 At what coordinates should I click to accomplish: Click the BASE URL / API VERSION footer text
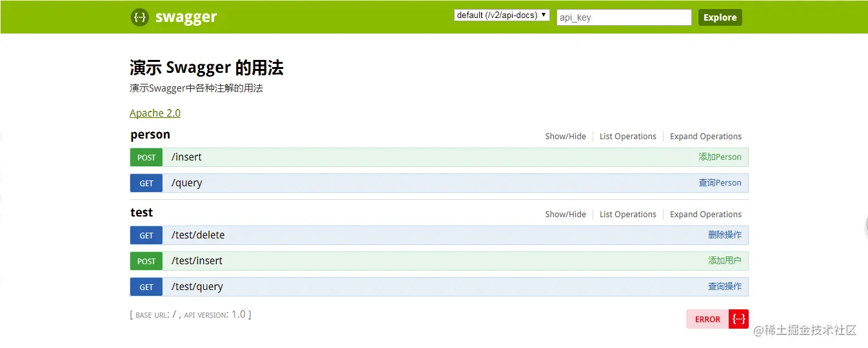190,314
